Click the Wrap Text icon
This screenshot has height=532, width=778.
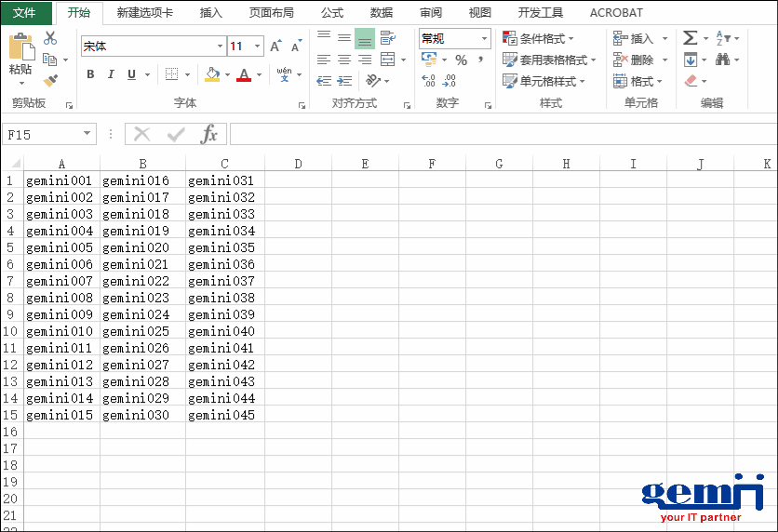click(x=388, y=38)
